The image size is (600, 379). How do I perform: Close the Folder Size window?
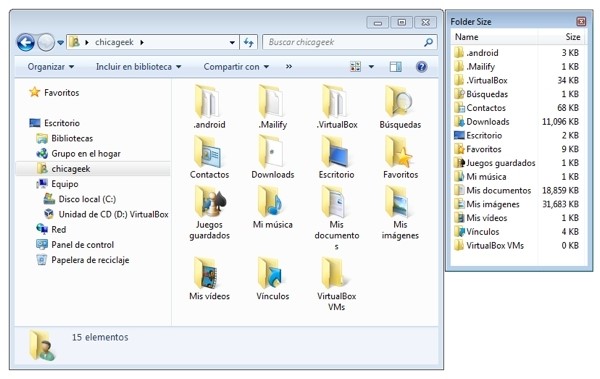[581, 21]
